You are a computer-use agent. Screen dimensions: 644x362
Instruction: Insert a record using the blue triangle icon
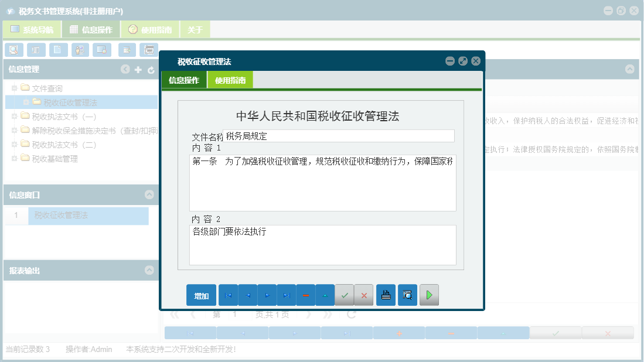pos(325,295)
